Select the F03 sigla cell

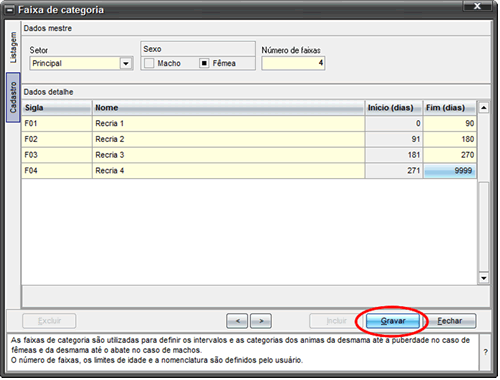click(57, 155)
